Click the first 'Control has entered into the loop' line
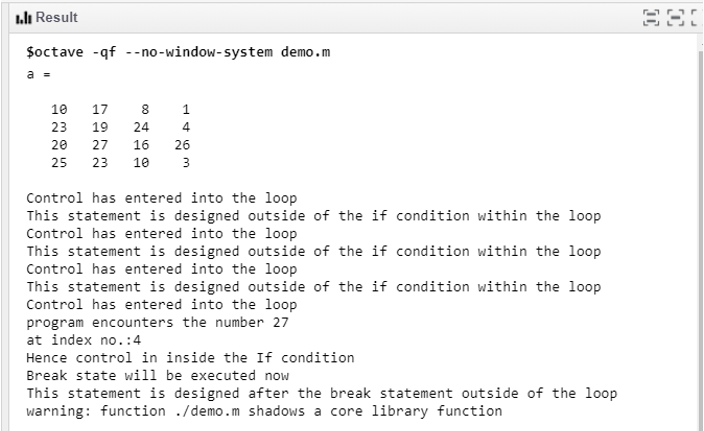The height and width of the screenshot is (431, 704). click(160, 197)
